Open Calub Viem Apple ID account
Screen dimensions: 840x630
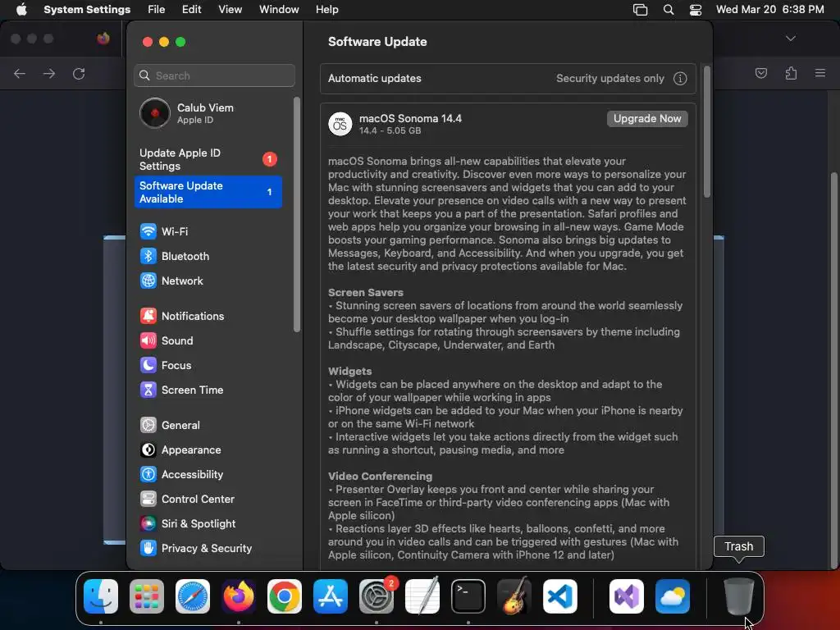208,113
